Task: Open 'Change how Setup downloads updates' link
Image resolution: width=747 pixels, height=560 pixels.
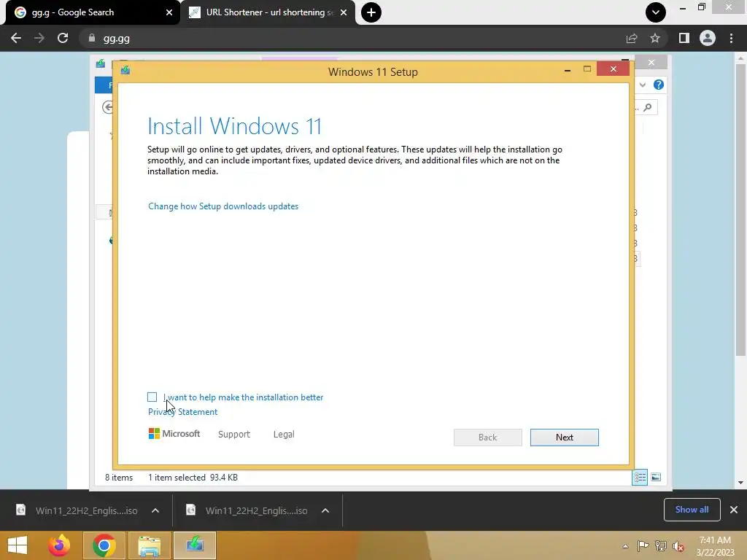Action: [223, 206]
